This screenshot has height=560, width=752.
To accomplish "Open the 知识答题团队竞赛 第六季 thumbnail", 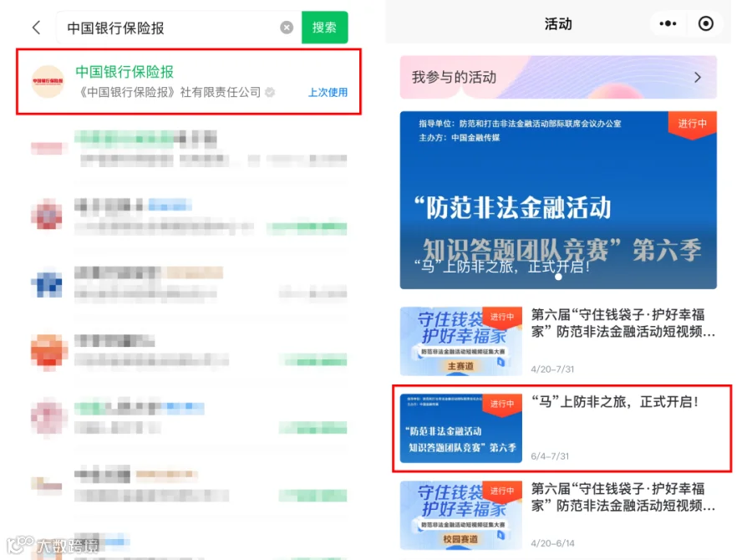I will coord(461,428).
